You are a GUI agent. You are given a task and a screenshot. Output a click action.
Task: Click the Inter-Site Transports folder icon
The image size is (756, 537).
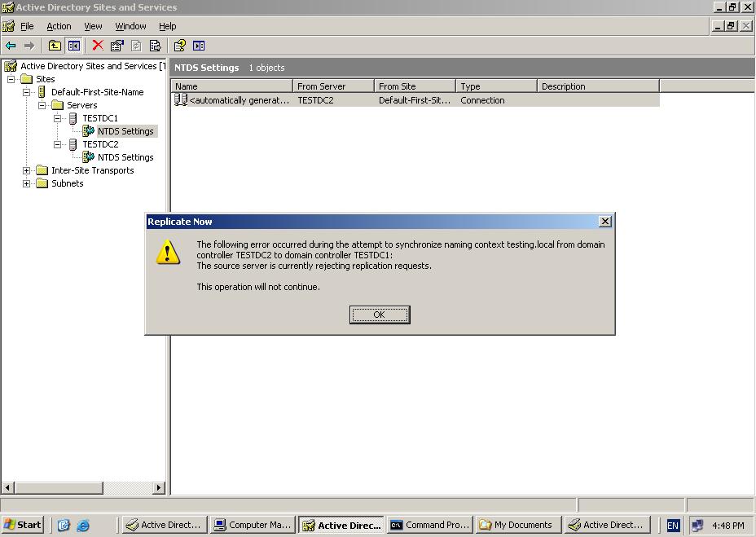pyautogui.click(x=42, y=170)
